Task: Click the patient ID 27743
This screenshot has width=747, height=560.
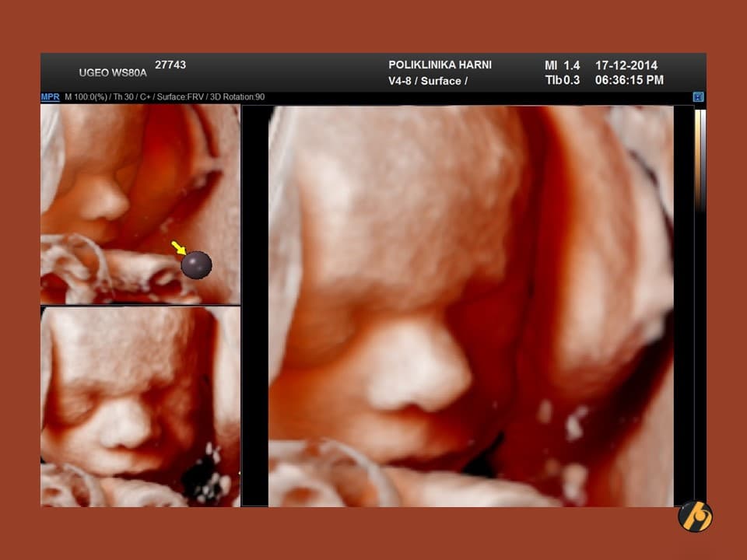Action: pos(170,65)
